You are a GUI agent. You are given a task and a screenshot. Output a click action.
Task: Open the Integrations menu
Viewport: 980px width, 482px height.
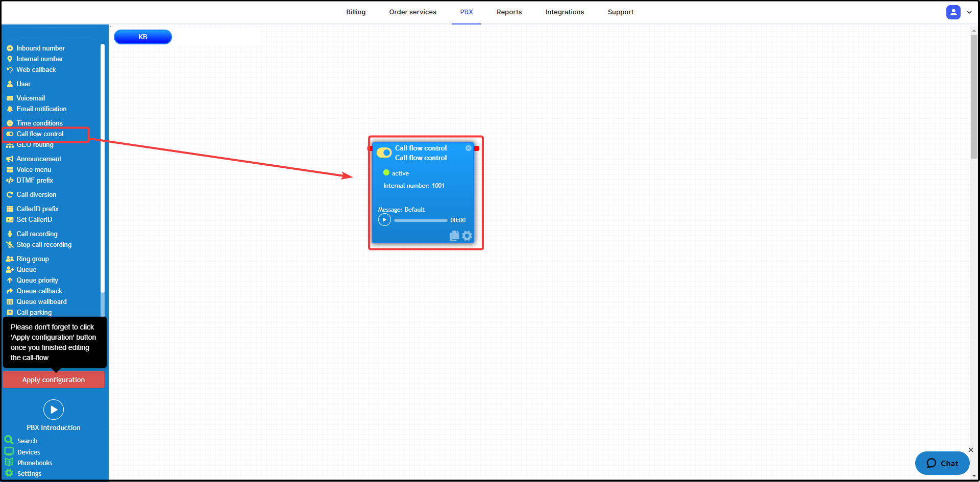pos(565,12)
